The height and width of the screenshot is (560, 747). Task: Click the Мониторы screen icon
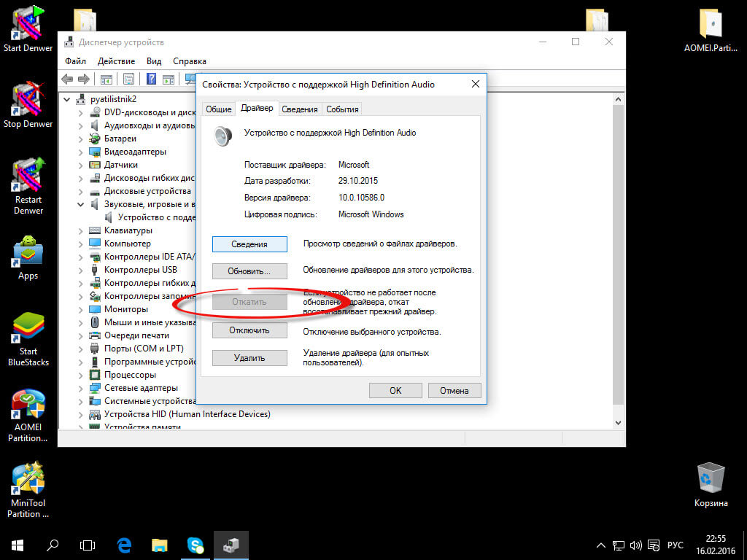(x=94, y=309)
